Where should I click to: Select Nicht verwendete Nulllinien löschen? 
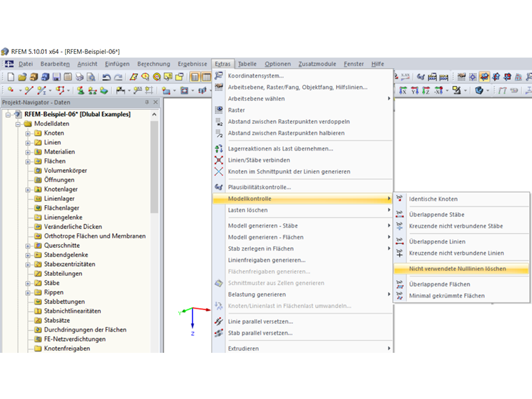click(x=461, y=269)
